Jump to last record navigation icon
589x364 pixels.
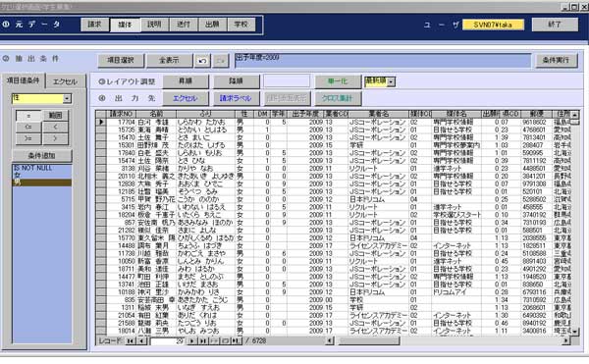(203, 340)
